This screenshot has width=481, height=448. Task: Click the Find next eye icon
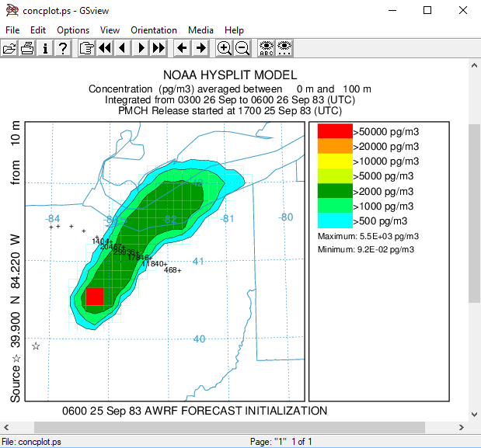pyautogui.click(x=284, y=48)
